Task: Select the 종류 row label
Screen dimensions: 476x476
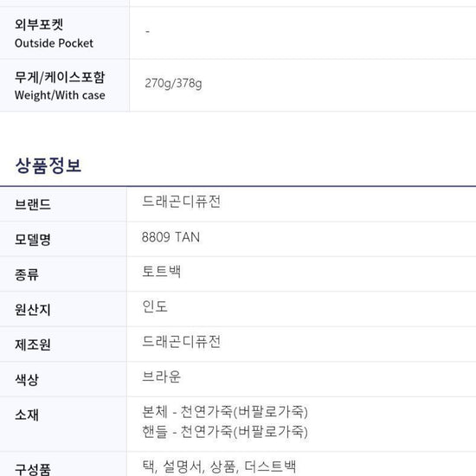Action: click(x=27, y=274)
